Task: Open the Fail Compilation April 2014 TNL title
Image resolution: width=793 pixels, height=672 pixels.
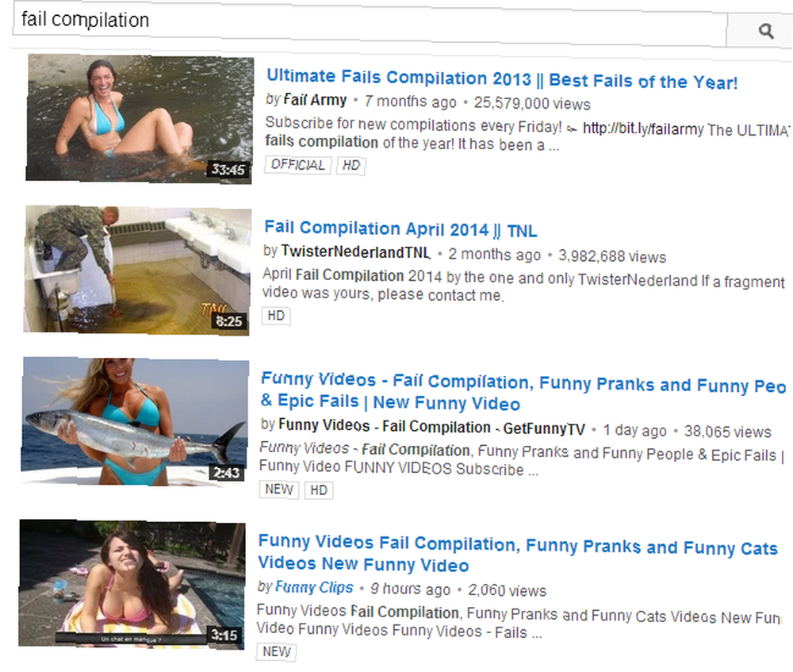Action: click(x=400, y=229)
